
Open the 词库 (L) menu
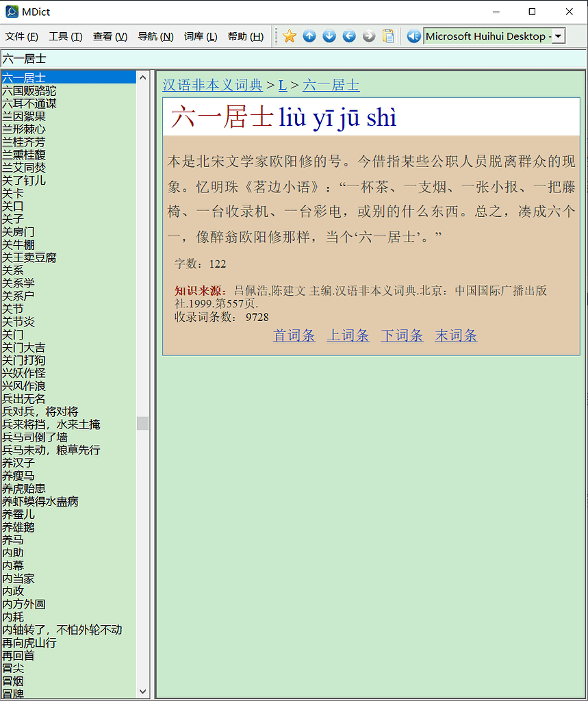(x=201, y=37)
